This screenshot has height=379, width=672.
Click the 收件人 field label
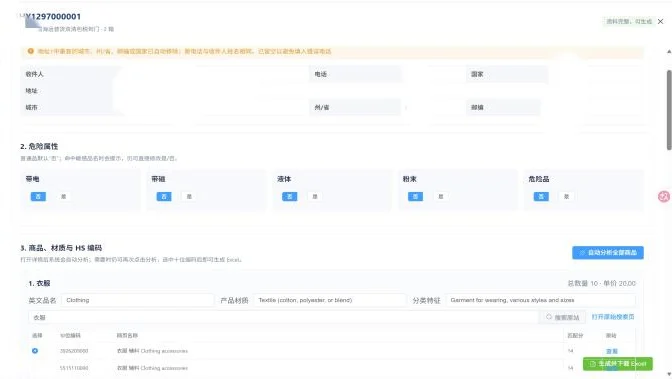click(x=34, y=74)
